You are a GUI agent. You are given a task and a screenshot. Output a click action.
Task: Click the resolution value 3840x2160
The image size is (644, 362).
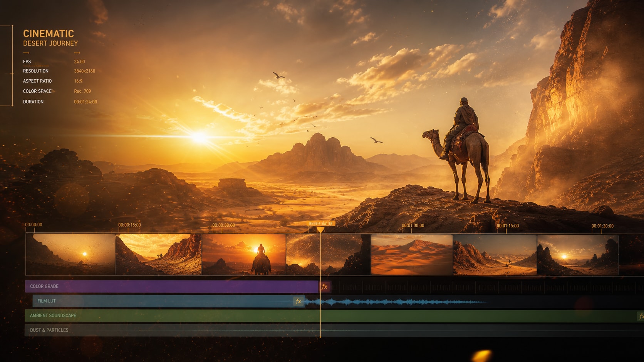point(84,71)
